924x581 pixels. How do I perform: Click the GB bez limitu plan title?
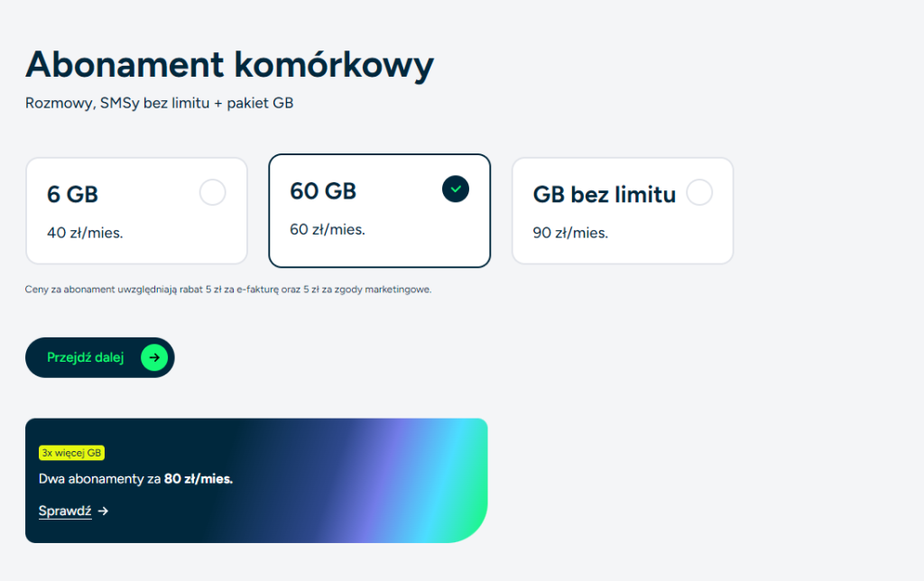click(x=604, y=195)
